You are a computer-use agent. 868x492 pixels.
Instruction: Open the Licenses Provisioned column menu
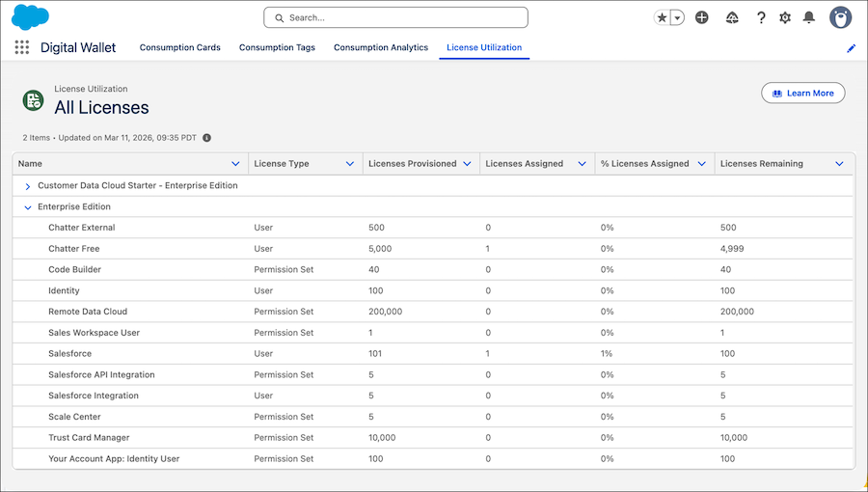pos(467,164)
